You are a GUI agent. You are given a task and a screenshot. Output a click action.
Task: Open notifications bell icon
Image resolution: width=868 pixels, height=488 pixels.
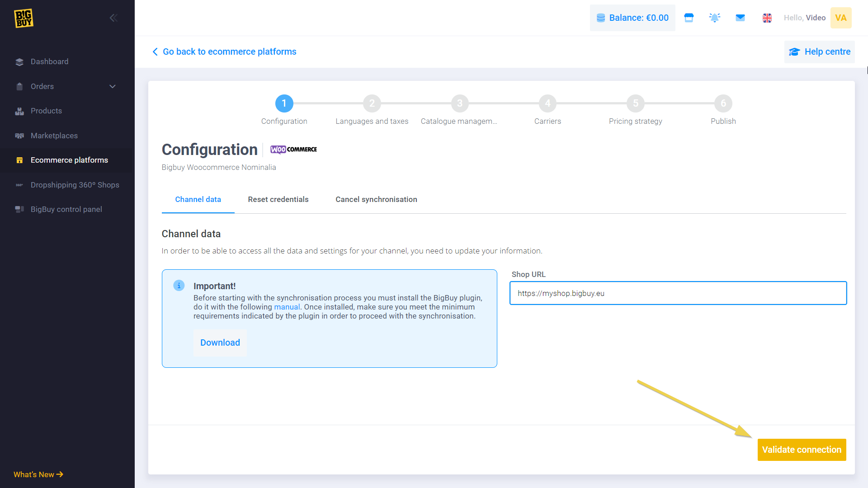(714, 18)
